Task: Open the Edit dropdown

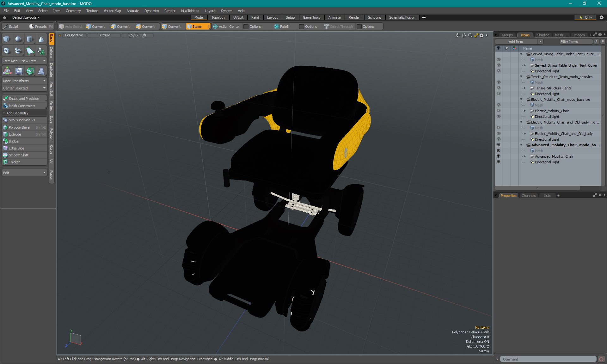Action: [x=24, y=173]
